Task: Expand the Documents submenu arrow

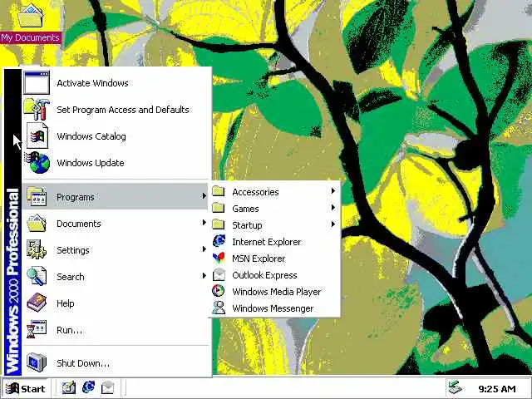Action: (204, 222)
